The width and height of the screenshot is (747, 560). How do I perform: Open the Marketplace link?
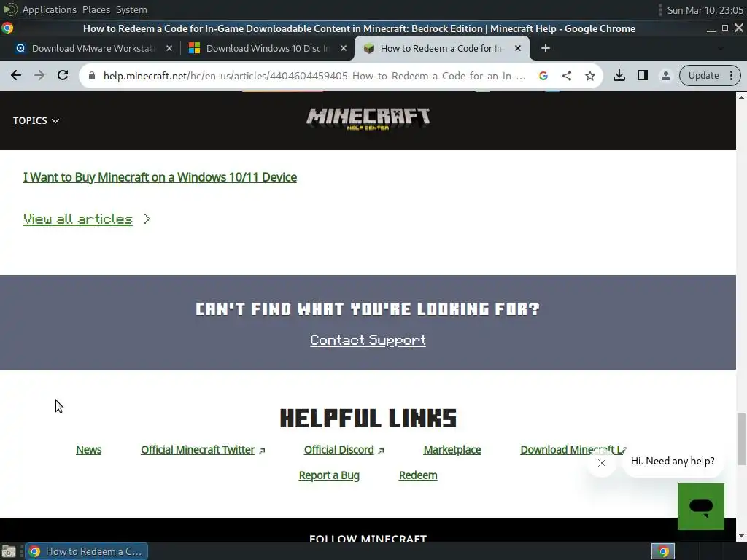click(452, 449)
